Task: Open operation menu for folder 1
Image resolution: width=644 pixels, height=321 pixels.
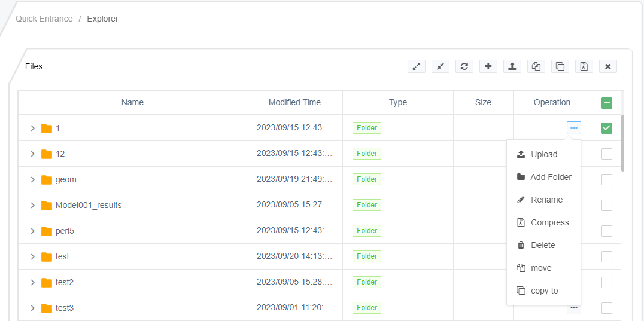Action: tap(574, 128)
